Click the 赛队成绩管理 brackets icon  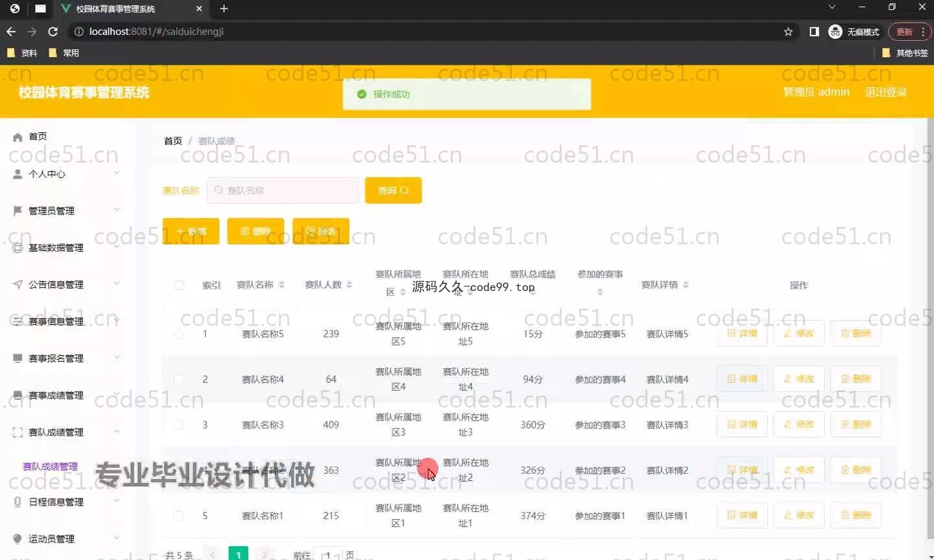(x=18, y=432)
